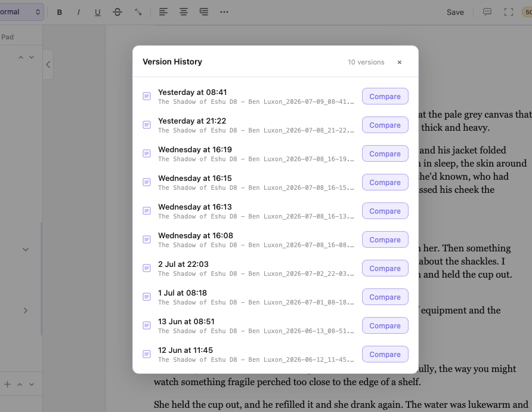Move up using the sidebar's upper up chevron
This screenshot has height=412, width=532.
coord(21,57)
